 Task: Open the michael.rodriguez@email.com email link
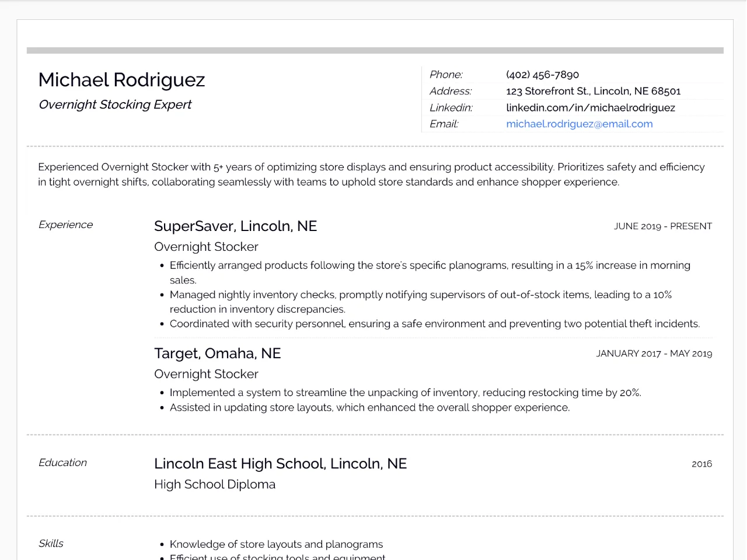(x=579, y=124)
